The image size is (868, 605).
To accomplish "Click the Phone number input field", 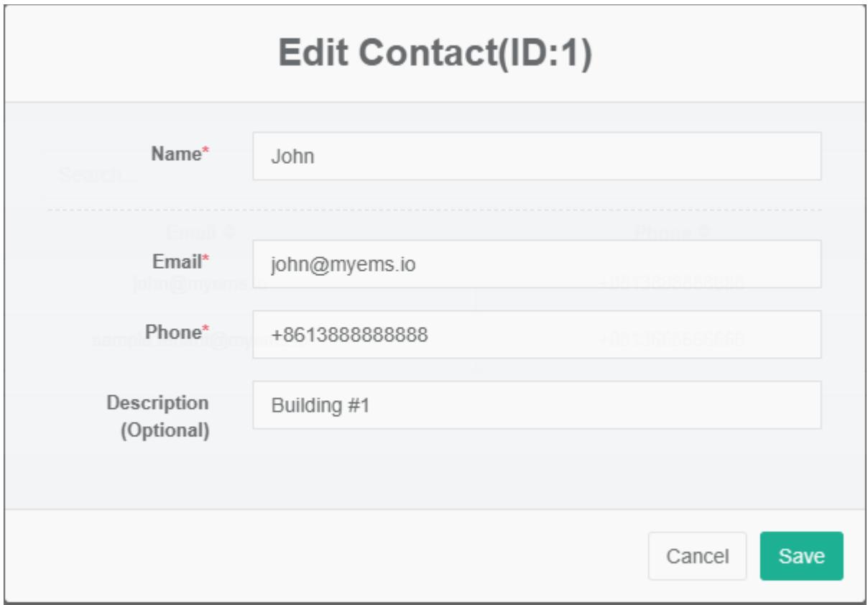I will coord(536,334).
